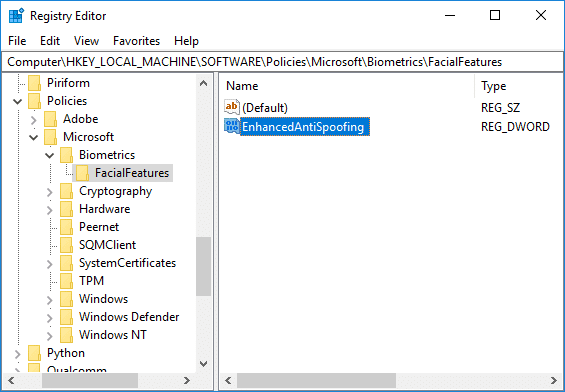Click the EnhancedAntiSpoofing DWORD value icon
Screen dimensions: 565x392
pos(232,126)
